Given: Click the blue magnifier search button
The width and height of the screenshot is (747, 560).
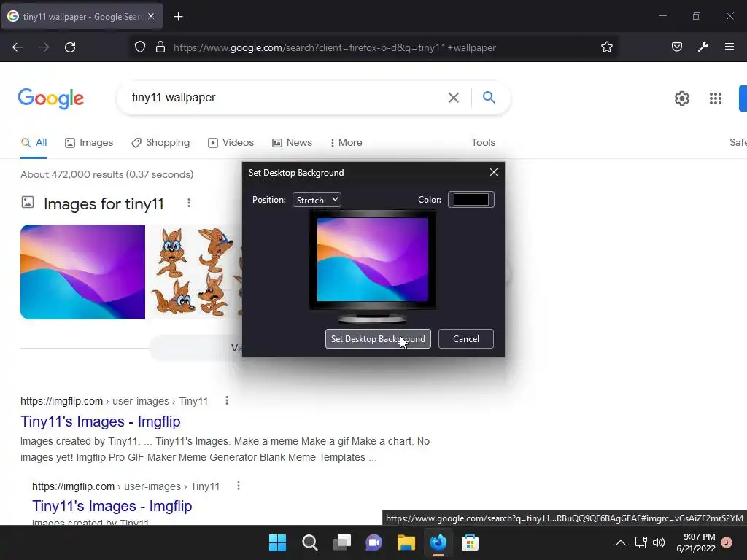Looking at the screenshot, I should 489,97.
